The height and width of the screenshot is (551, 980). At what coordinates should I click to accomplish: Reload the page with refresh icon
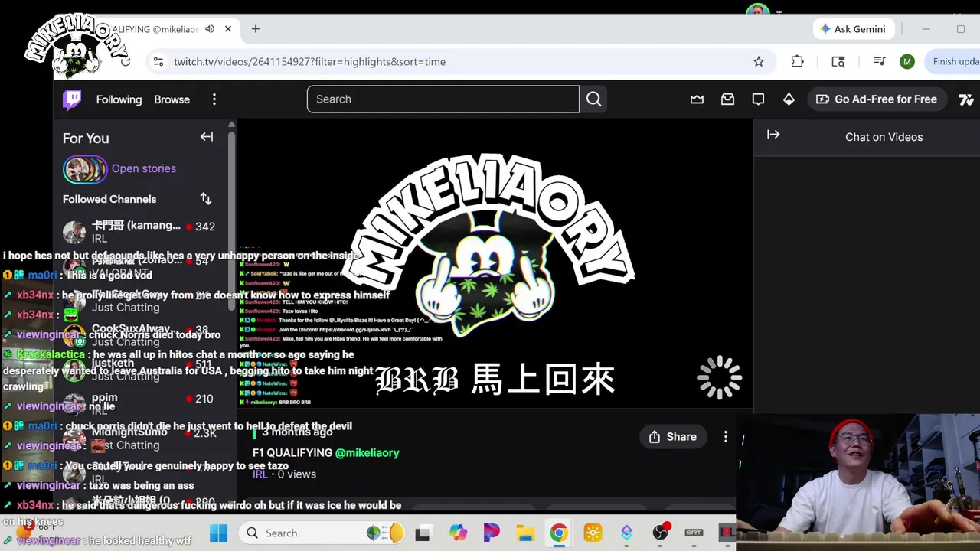pos(126,62)
